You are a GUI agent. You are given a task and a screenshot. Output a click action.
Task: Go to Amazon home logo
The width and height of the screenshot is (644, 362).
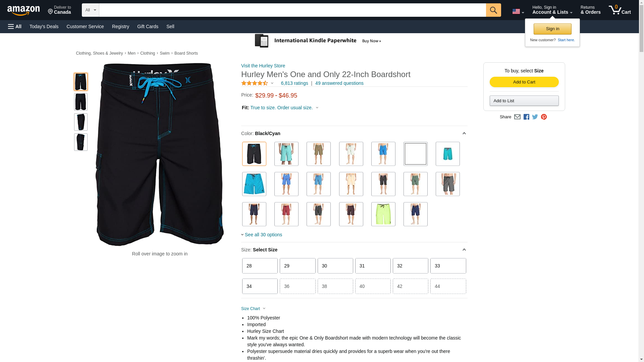click(x=23, y=11)
